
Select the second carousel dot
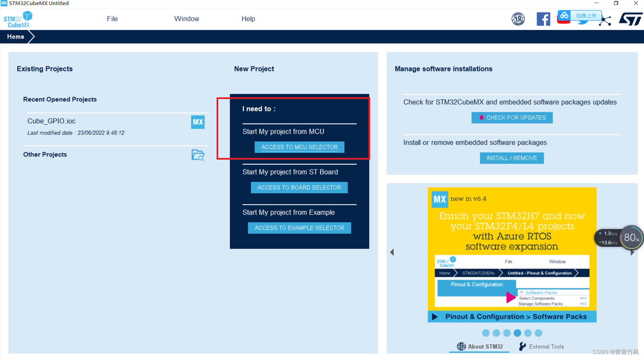(x=496, y=333)
